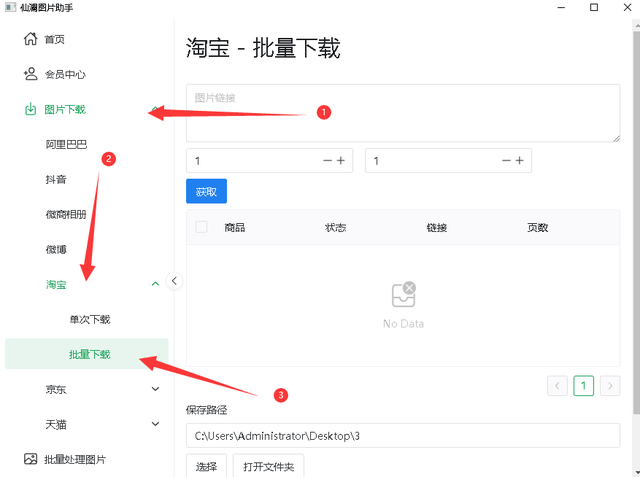
Task: Click the 商品 column header
Action: point(235,227)
